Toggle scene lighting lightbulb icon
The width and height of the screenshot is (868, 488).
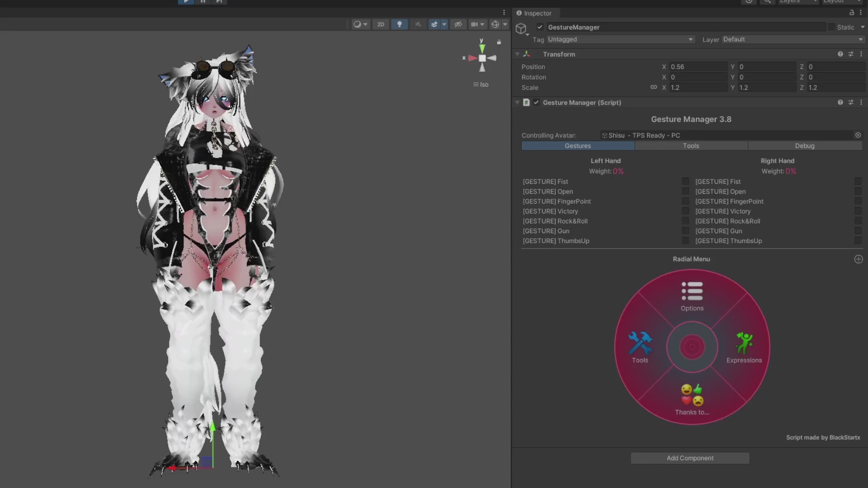click(x=399, y=24)
